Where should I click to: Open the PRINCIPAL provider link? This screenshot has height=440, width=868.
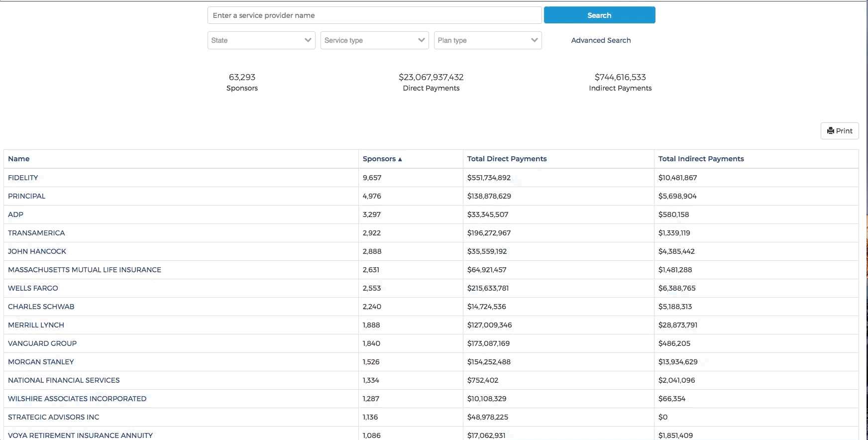click(x=26, y=196)
